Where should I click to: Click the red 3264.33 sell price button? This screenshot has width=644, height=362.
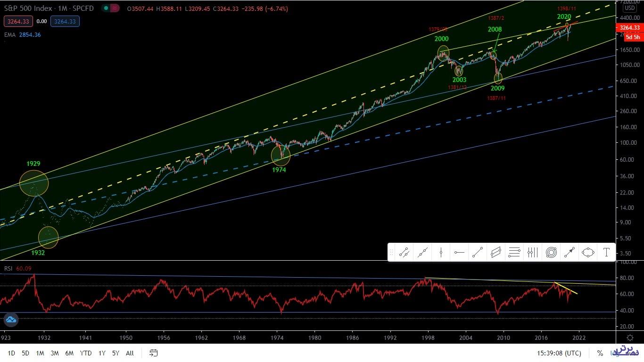[18, 21]
